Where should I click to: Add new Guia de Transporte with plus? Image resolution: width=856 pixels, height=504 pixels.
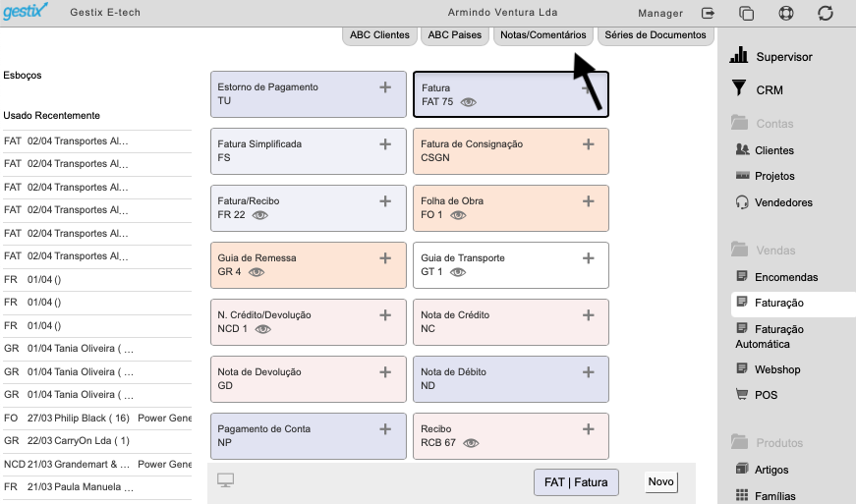coord(589,258)
